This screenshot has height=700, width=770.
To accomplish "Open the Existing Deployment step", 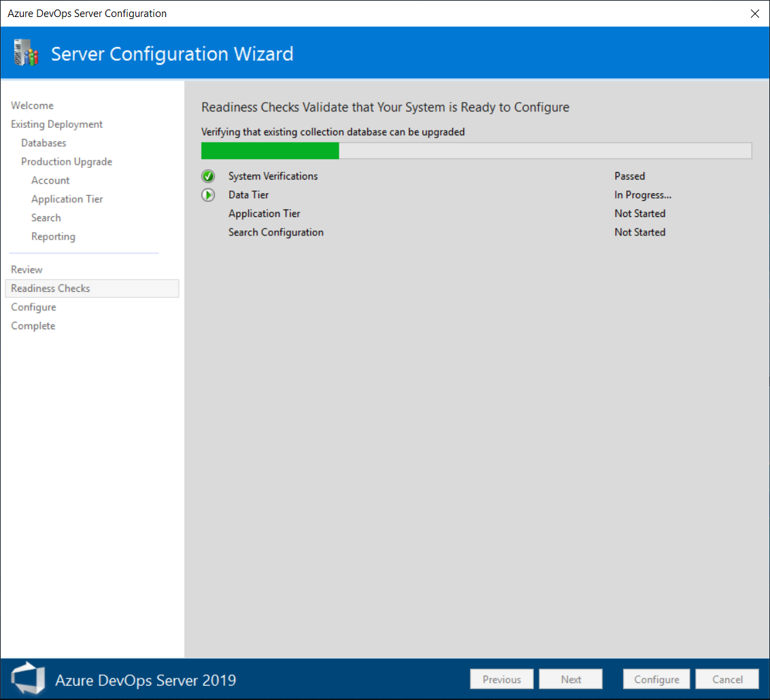I will tap(57, 124).
